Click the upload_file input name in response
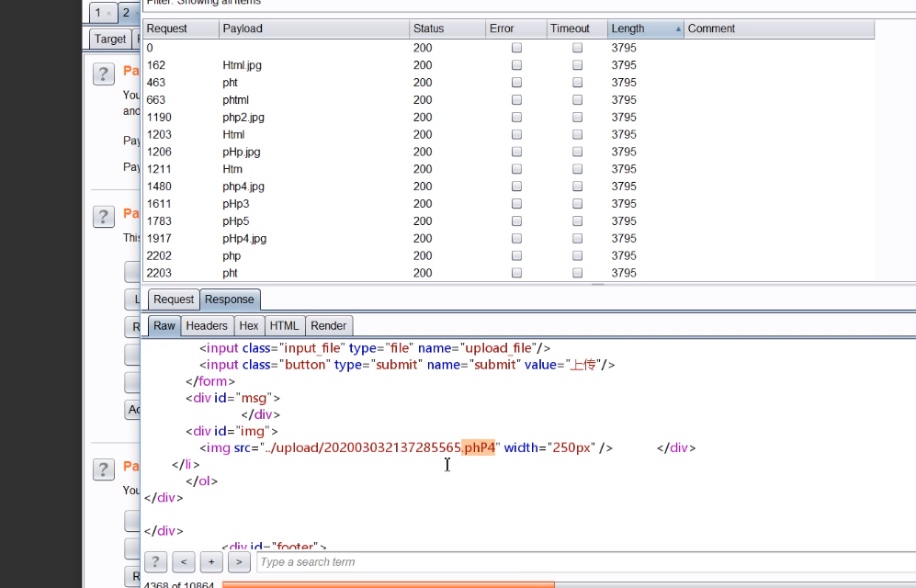 point(498,348)
